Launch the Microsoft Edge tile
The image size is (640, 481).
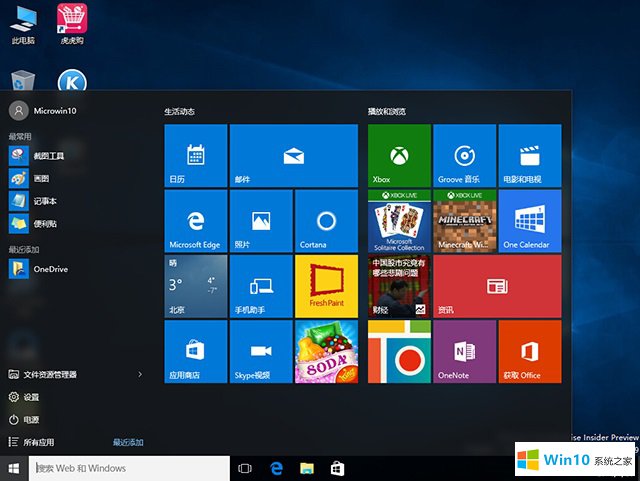196,221
